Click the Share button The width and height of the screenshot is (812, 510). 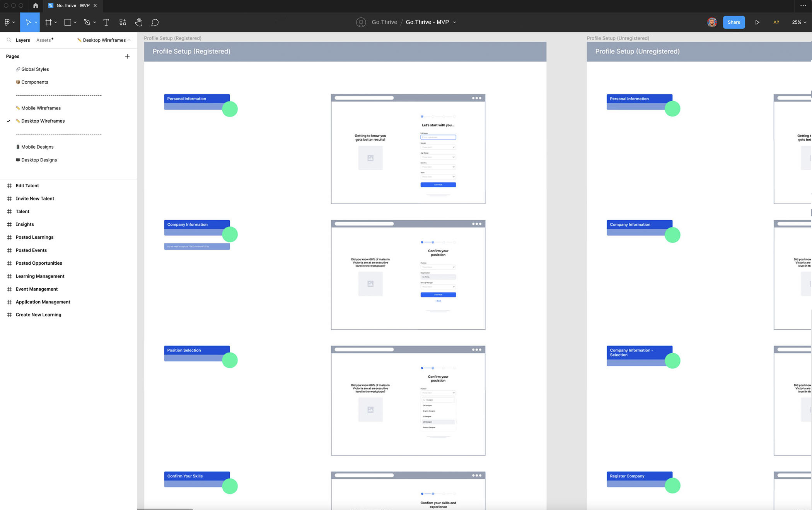tap(734, 22)
